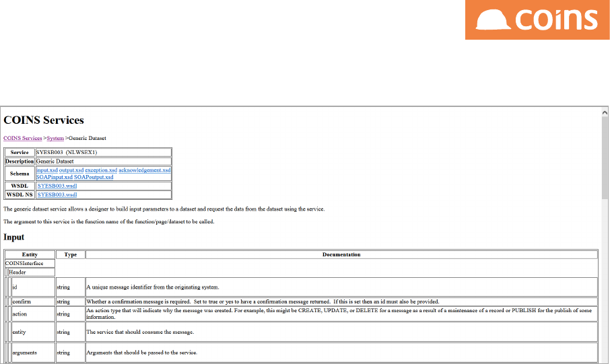Viewport: 610px width, 364px height.
Task: Click the Documentation column header
Action: pos(341,254)
